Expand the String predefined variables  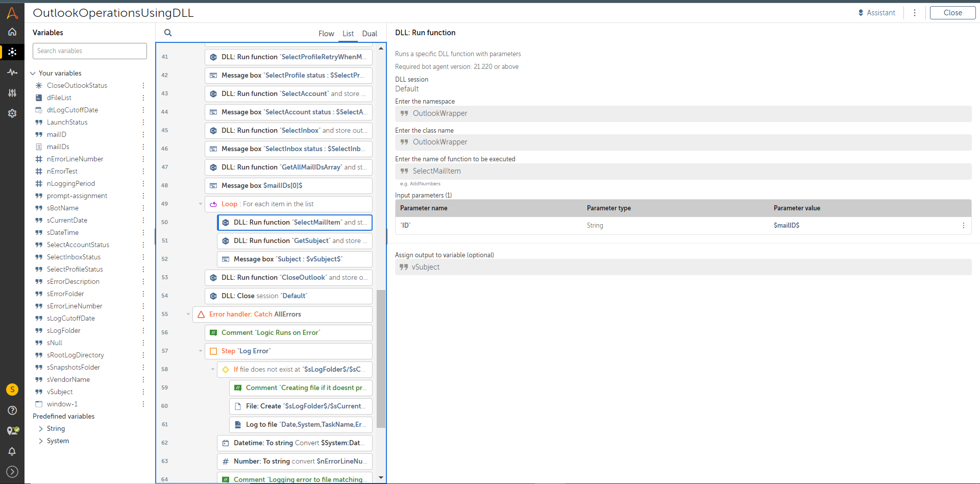click(x=41, y=429)
